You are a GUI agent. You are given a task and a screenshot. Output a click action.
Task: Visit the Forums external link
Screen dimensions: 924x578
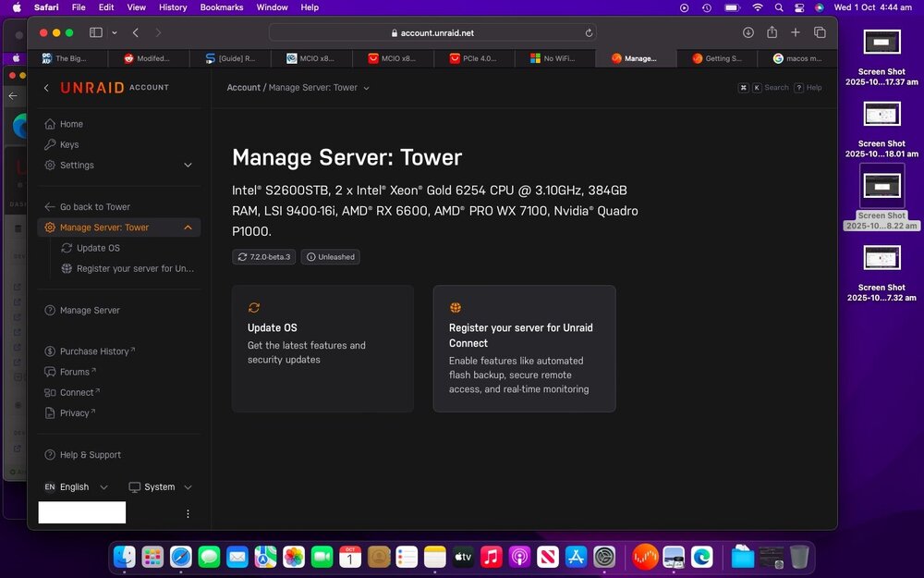[x=70, y=372]
